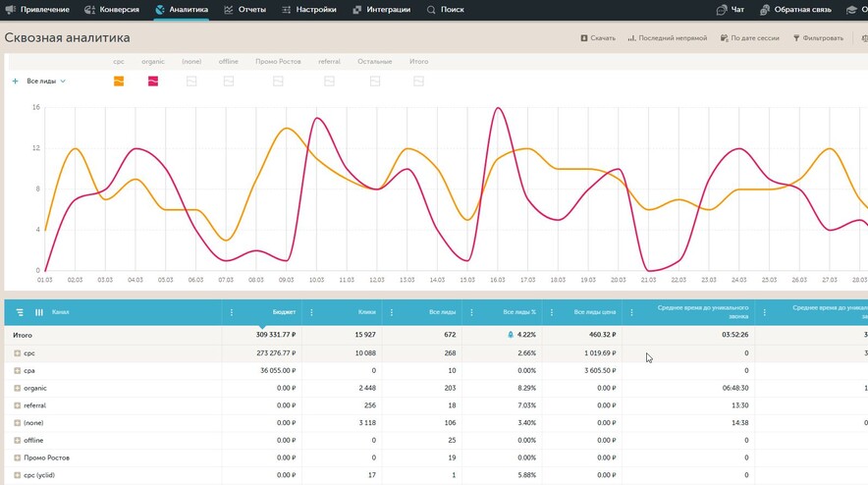Click the plus icon beside Все лиды
Screen dimensions: 868x485
[15, 81]
